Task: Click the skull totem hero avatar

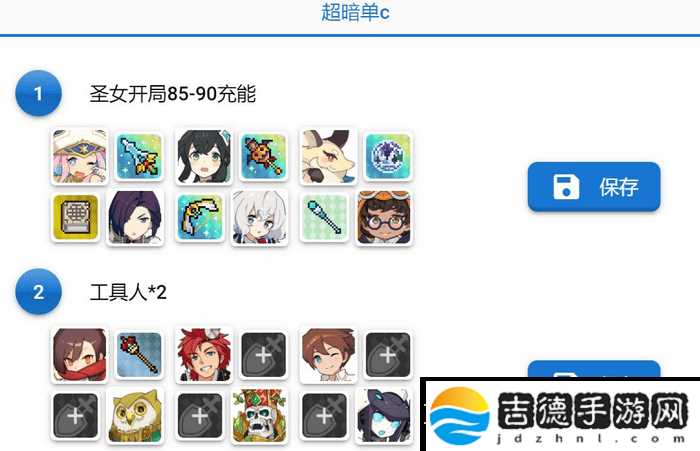Action: point(260,416)
